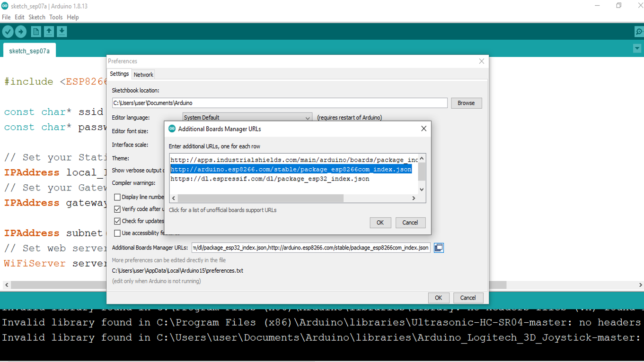The width and height of the screenshot is (644, 362).
Task: Click the code editor scroll left arrow
Action: coord(7,285)
